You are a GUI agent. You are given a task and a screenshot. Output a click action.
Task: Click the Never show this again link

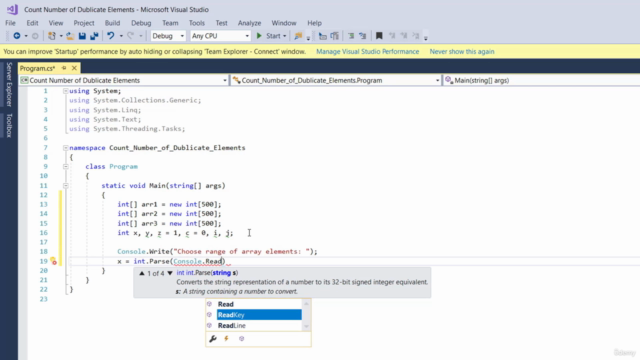(462, 51)
